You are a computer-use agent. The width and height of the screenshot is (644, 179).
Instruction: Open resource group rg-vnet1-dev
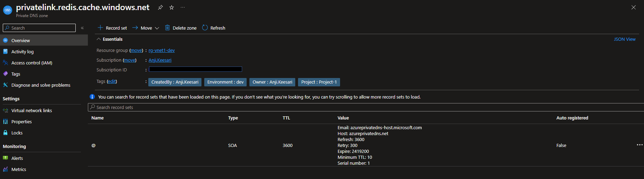coord(162,50)
